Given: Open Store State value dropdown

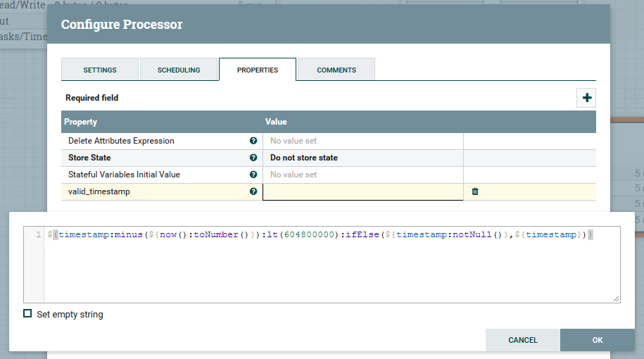Looking at the screenshot, I should pyautogui.click(x=363, y=158).
